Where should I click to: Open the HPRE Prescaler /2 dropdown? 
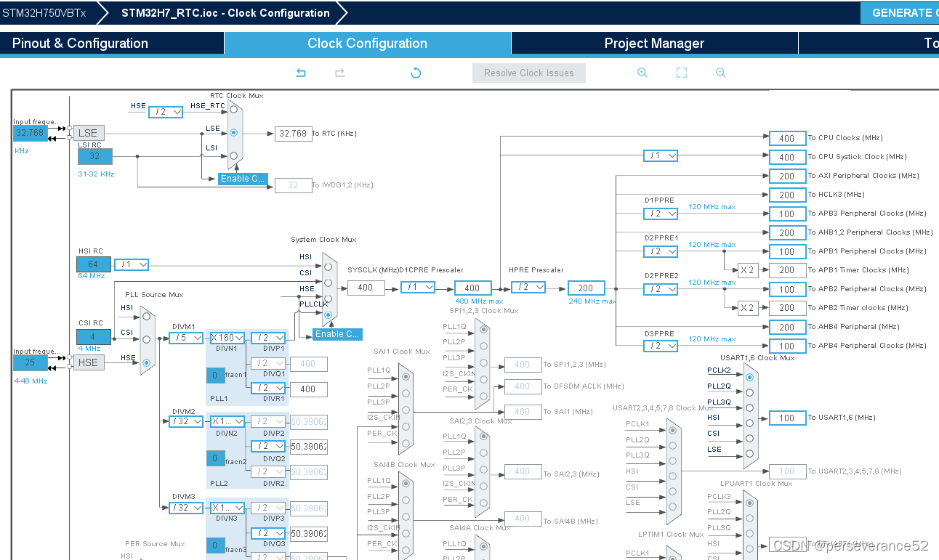coord(528,287)
